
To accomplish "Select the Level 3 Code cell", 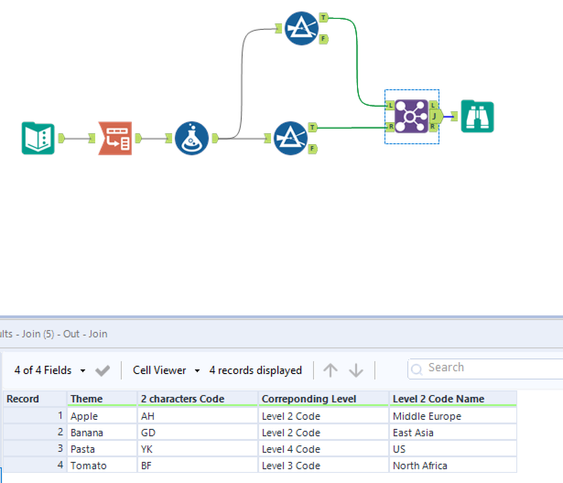I will click(323, 466).
